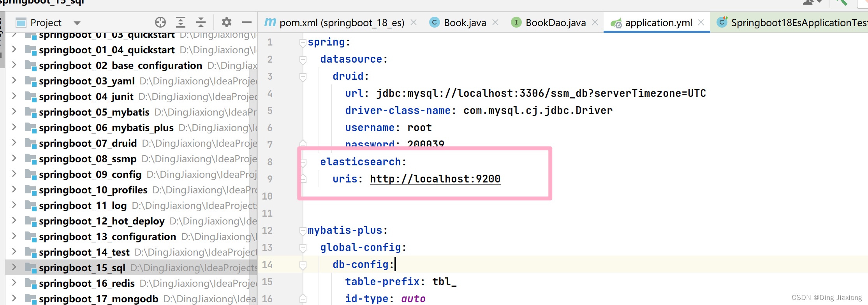
Task: Click the mybatis-plus key on line 12
Action: pyautogui.click(x=345, y=230)
